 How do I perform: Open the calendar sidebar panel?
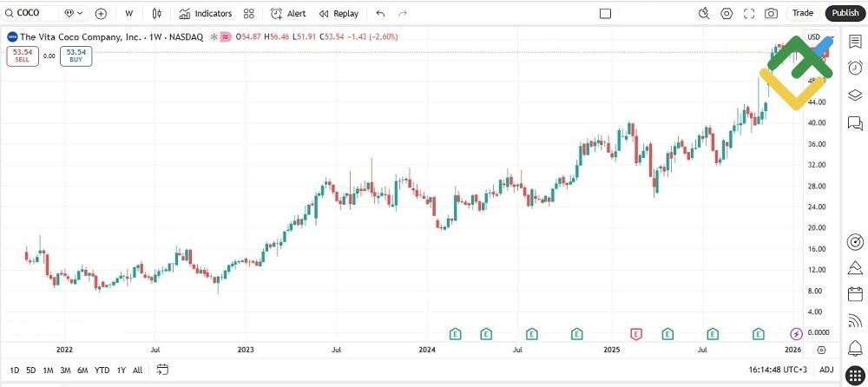[x=855, y=294]
